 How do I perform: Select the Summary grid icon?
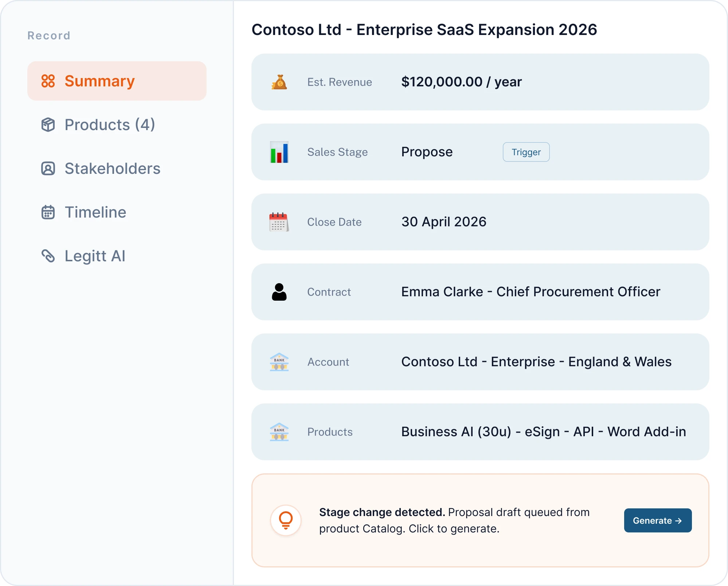coord(48,81)
